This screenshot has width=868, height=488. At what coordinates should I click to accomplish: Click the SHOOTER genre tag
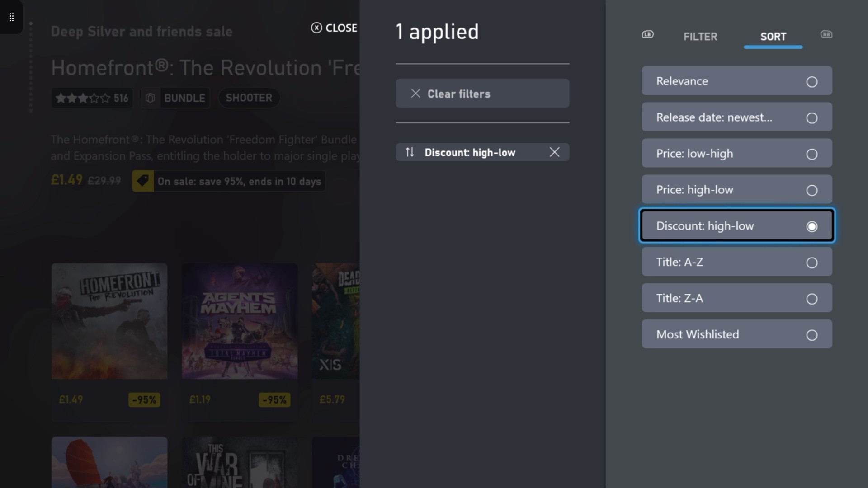click(x=249, y=98)
